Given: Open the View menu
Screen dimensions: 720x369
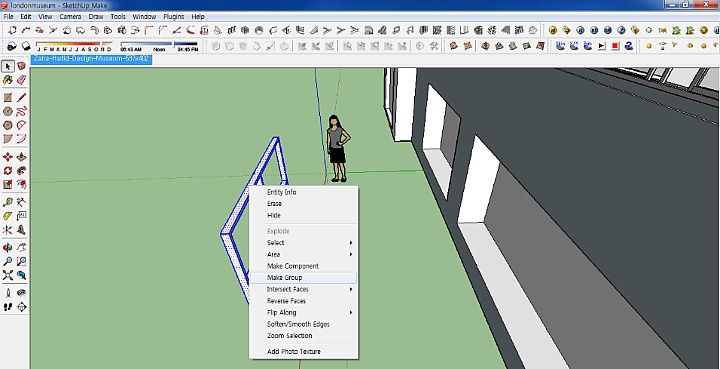Looking at the screenshot, I should (x=45, y=17).
